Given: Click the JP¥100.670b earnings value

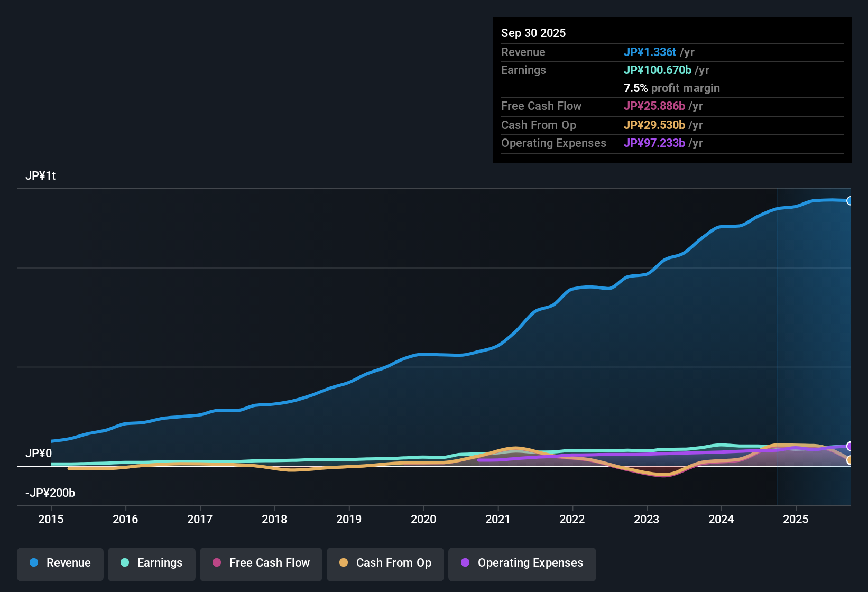Looking at the screenshot, I should tap(658, 70).
